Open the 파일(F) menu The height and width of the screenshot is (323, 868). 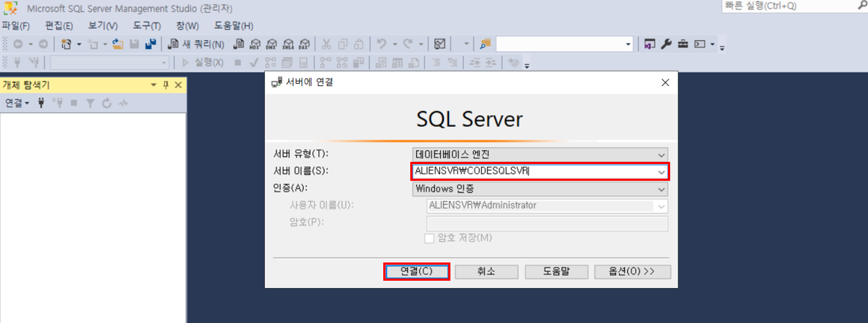(x=15, y=26)
